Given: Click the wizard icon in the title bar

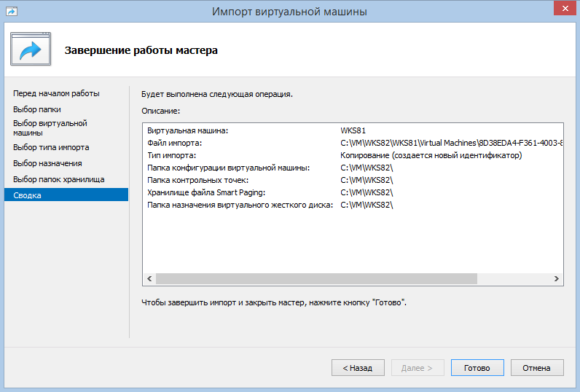Looking at the screenshot, I should 10,12.
